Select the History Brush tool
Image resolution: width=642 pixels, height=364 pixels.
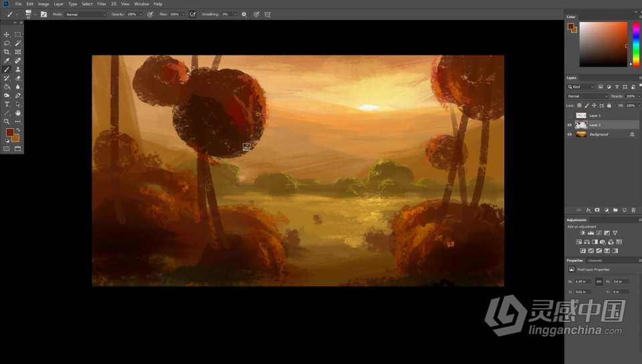tap(7, 78)
